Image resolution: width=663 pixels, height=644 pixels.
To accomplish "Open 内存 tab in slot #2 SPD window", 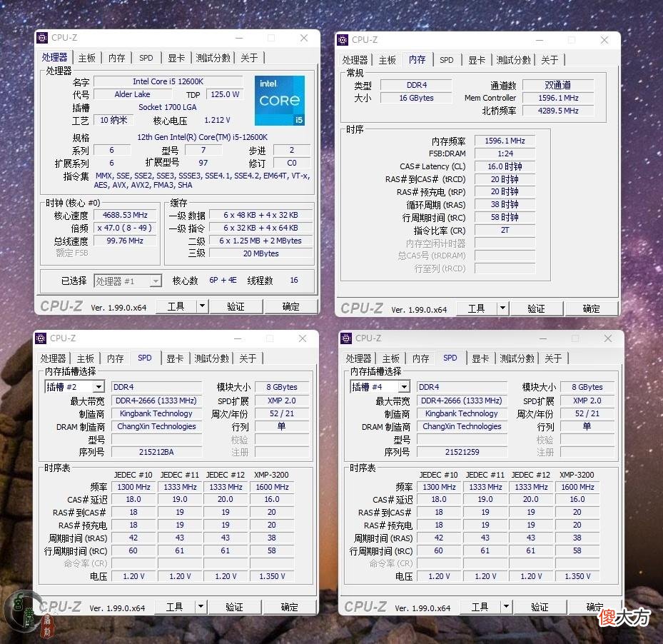I will click(115, 358).
